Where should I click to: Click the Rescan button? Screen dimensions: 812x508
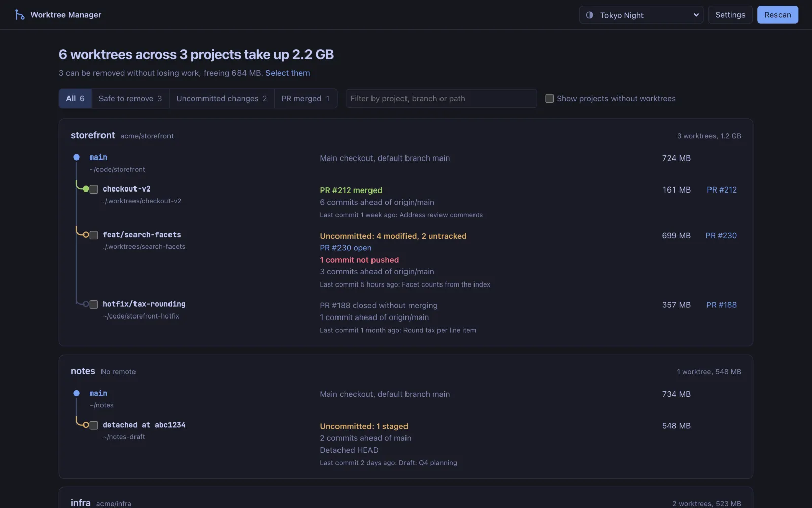click(777, 15)
